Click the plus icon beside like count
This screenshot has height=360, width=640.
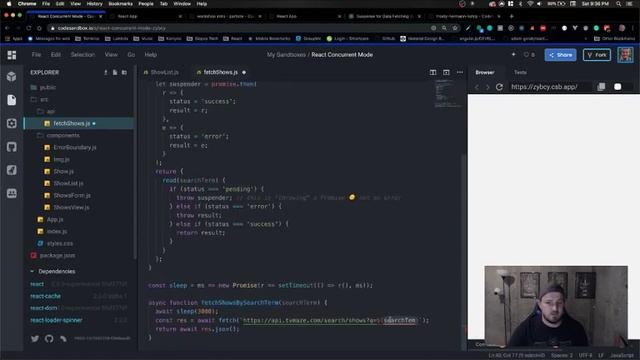click(x=513, y=54)
